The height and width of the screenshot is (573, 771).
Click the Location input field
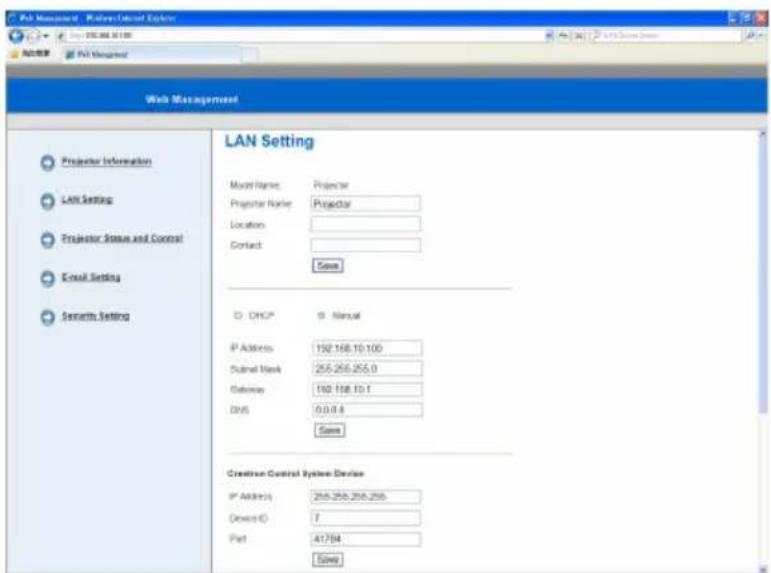click(365, 224)
